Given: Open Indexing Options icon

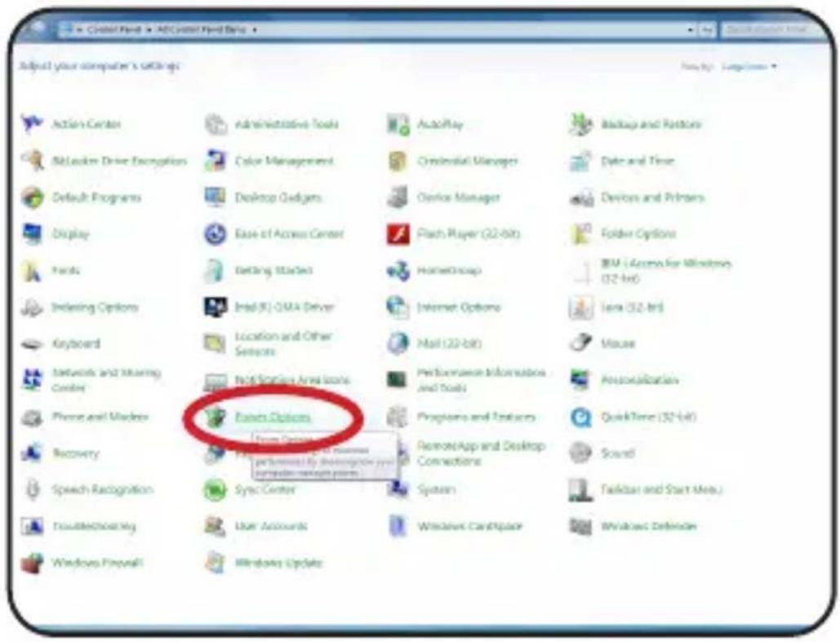Looking at the screenshot, I should [32, 308].
